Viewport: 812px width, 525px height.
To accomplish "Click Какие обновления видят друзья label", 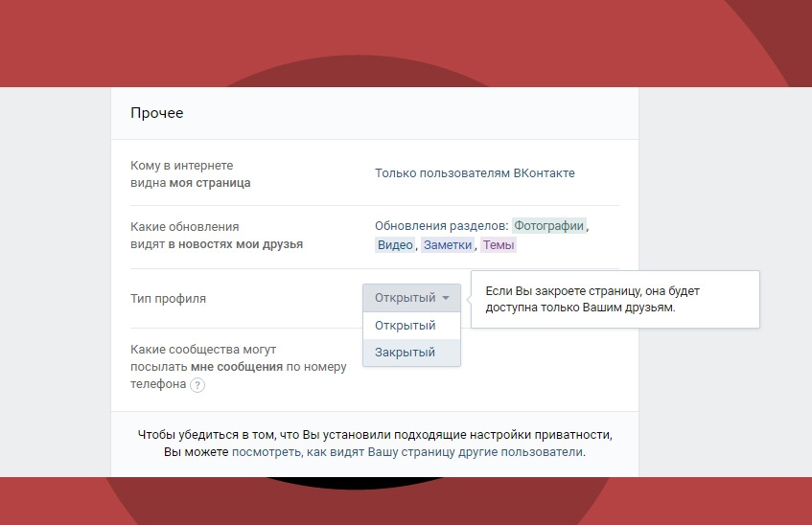I will click(x=217, y=236).
